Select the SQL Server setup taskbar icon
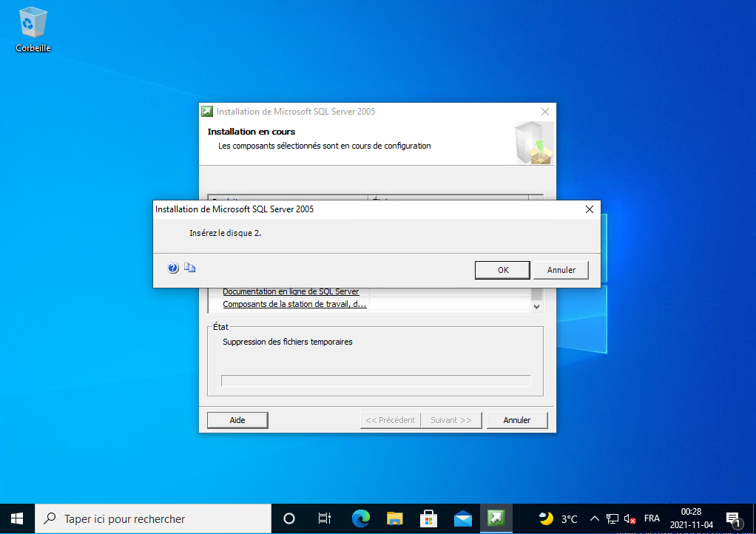Screen dimensions: 756x534 496,518
